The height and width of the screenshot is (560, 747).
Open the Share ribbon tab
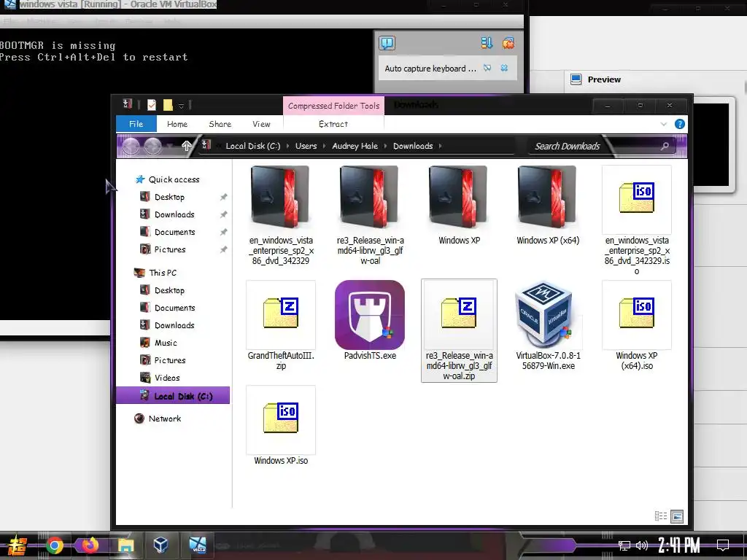click(220, 124)
